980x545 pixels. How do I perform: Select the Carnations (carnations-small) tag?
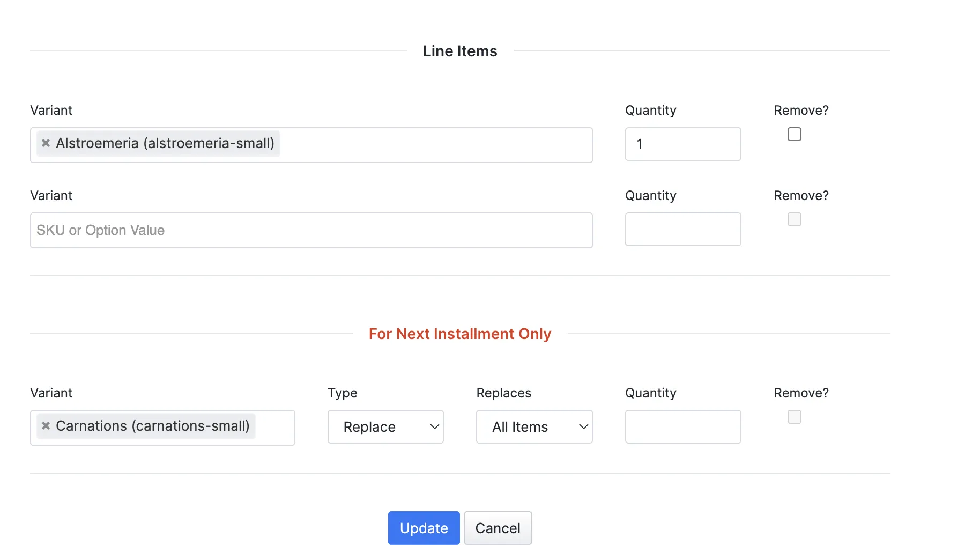pos(152,426)
